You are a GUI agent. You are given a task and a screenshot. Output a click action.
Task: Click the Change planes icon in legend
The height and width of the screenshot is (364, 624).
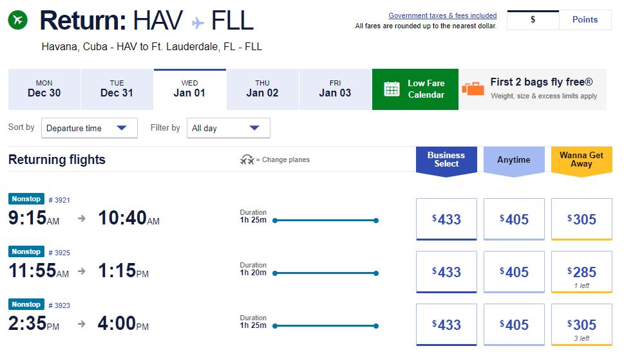point(247,159)
